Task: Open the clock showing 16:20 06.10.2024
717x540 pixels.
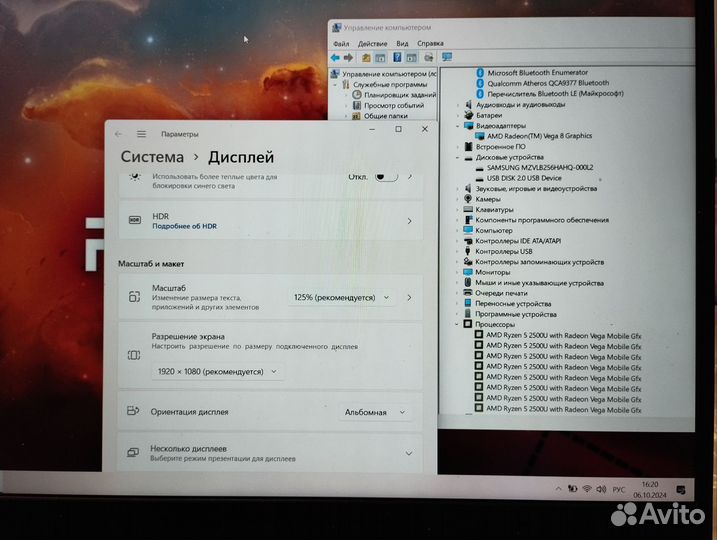Action: (650, 489)
